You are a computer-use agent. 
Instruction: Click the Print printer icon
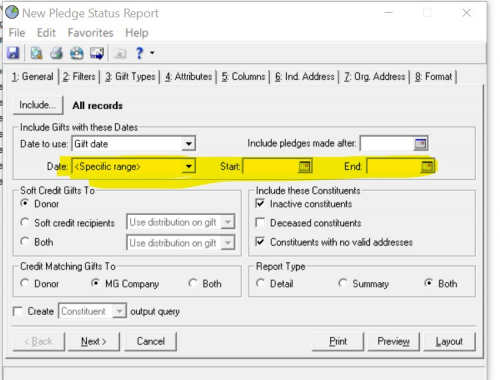[56, 53]
